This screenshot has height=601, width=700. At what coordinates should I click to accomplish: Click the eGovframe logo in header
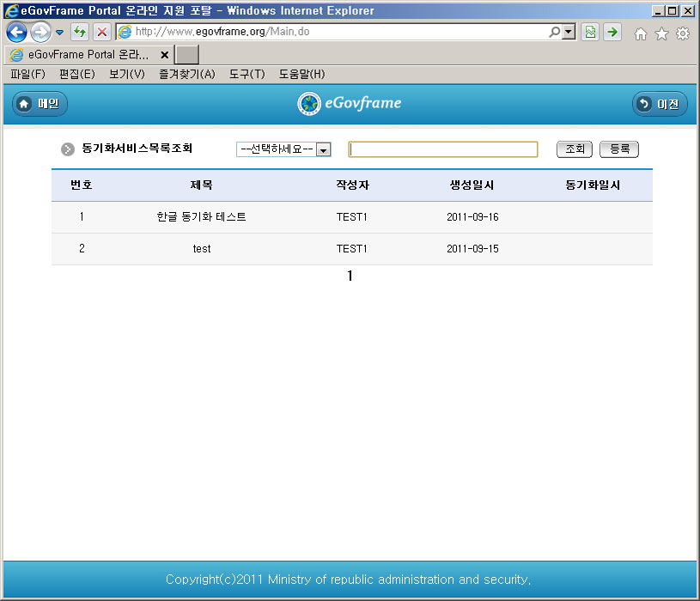point(350,104)
